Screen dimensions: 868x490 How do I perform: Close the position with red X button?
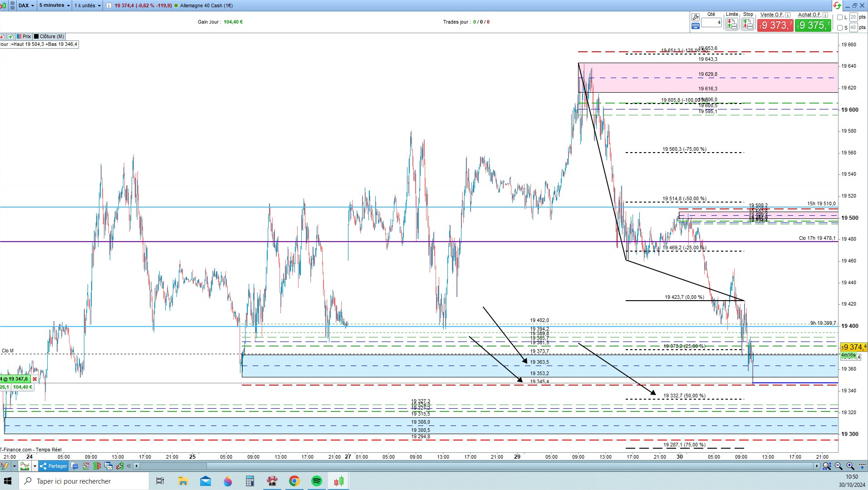[34, 379]
